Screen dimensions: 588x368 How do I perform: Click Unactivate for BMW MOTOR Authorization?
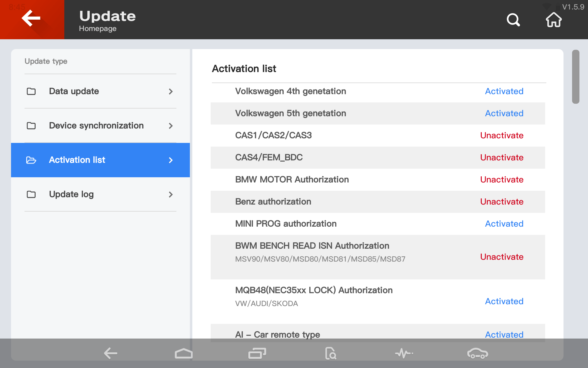point(502,180)
